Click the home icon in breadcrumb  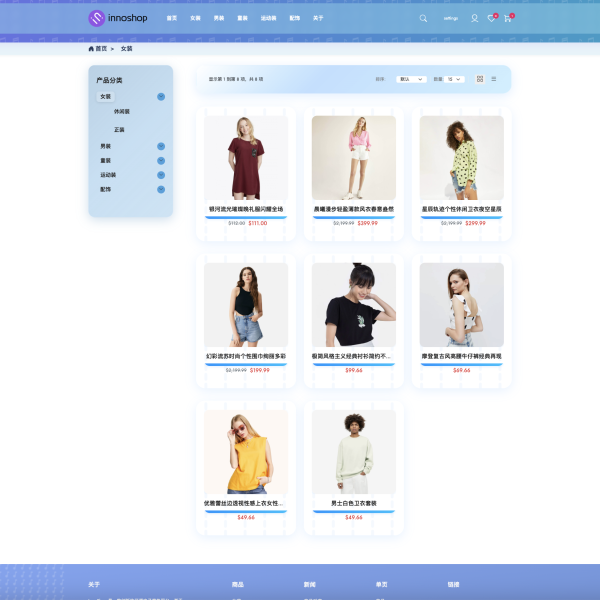click(92, 48)
